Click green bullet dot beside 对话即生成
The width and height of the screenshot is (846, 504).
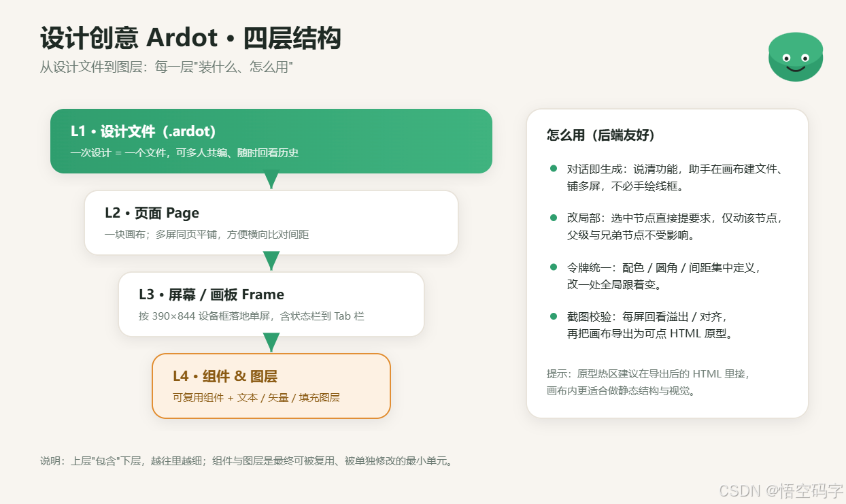554,169
